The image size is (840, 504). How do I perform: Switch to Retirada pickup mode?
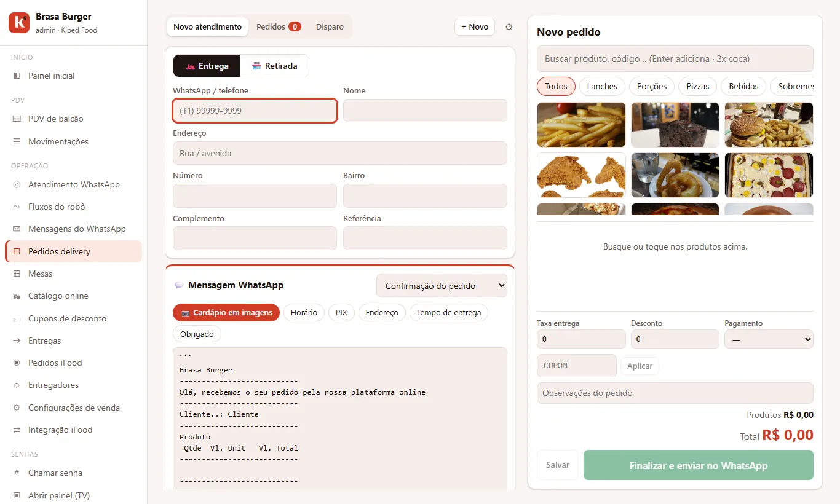[x=274, y=66]
